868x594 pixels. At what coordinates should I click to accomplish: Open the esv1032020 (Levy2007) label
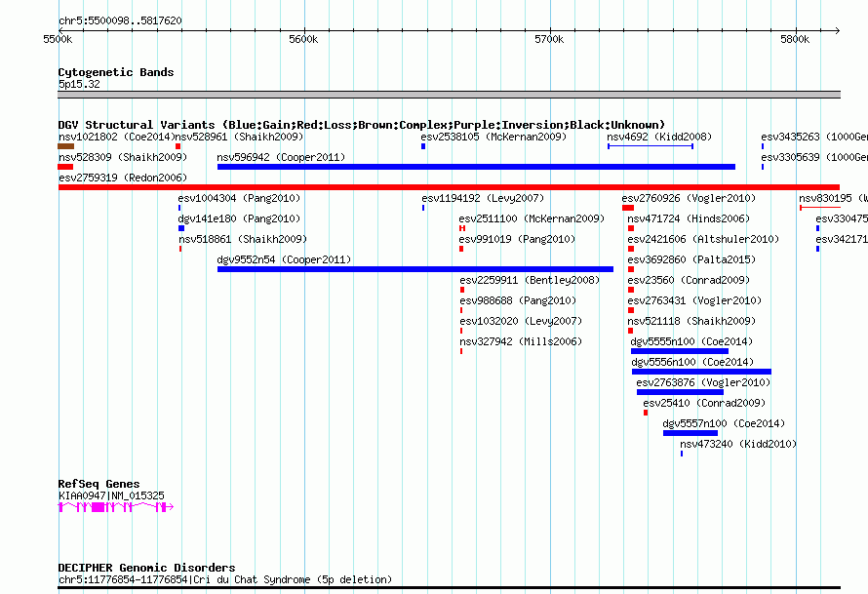[x=521, y=321]
